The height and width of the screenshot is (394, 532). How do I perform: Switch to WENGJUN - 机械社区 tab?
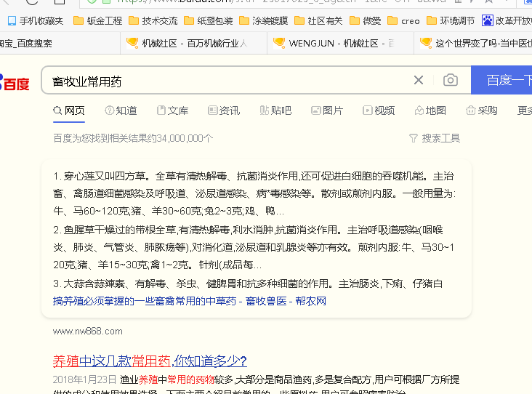[x=341, y=43]
